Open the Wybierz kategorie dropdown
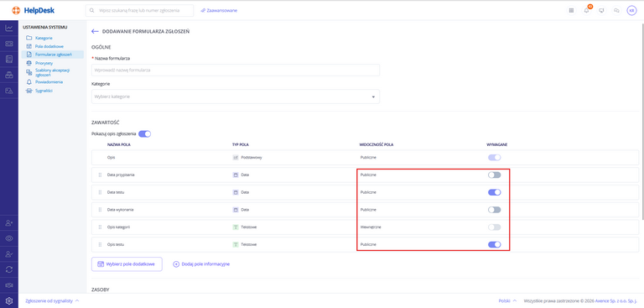This screenshot has height=308, width=644. tap(236, 97)
